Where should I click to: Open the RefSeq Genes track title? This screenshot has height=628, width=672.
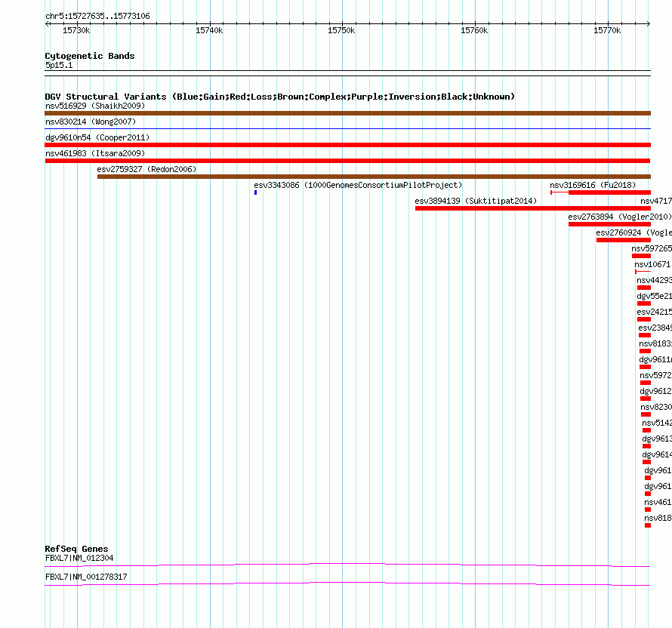[x=76, y=549]
